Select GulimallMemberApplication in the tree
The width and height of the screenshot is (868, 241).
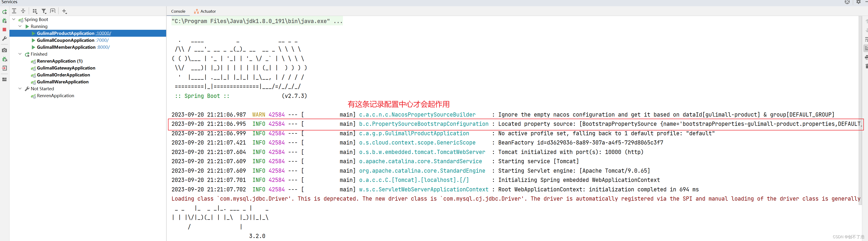(x=66, y=47)
